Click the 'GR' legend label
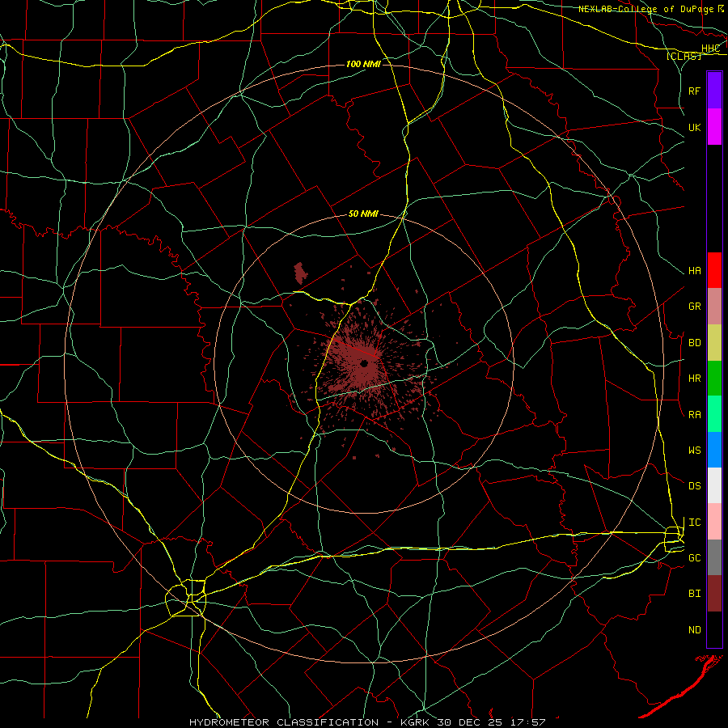Image resolution: width=728 pixels, height=728 pixels. point(694,307)
